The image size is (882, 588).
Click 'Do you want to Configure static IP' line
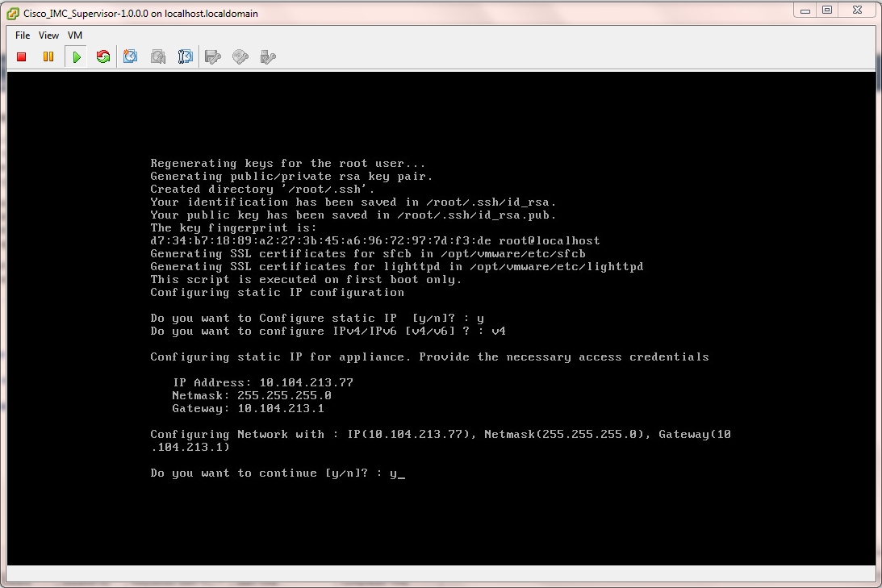(316, 319)
